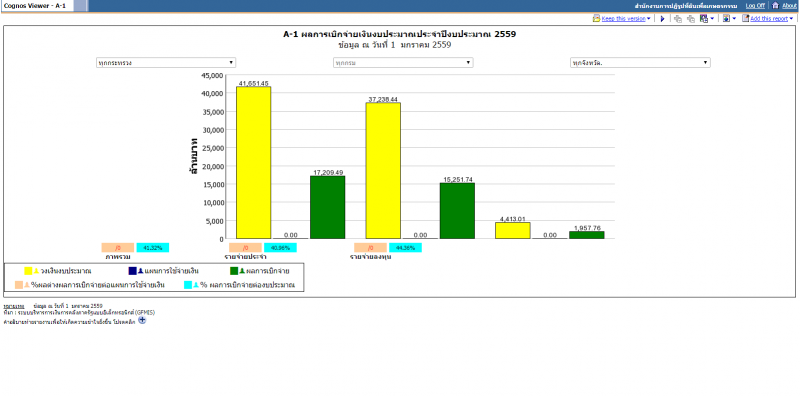
Task: Click person marker icon next to cyan legend swatch
Action: (x=196, y=285)
